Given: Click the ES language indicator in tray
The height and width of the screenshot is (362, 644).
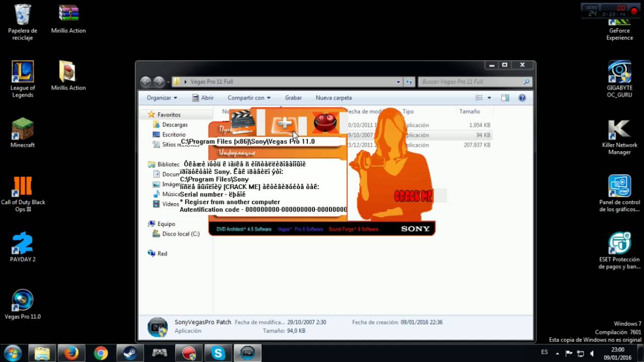Looking at the screenshot, I should [544, 352].
